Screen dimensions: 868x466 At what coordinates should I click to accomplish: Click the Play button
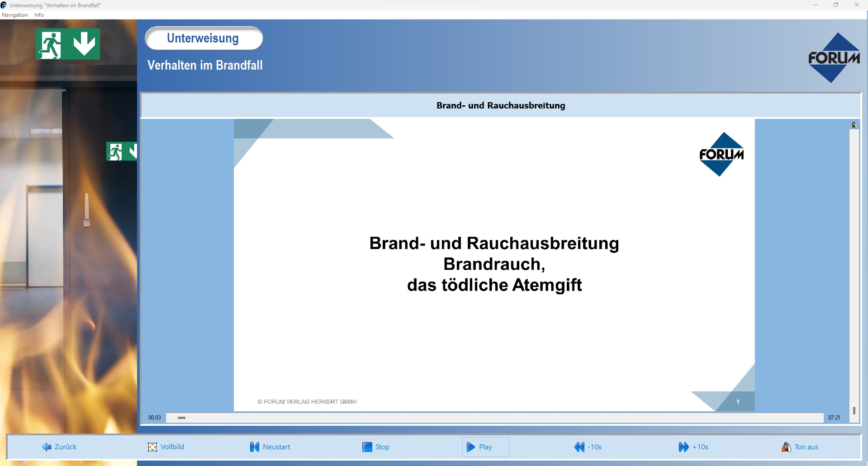[485, 447]
